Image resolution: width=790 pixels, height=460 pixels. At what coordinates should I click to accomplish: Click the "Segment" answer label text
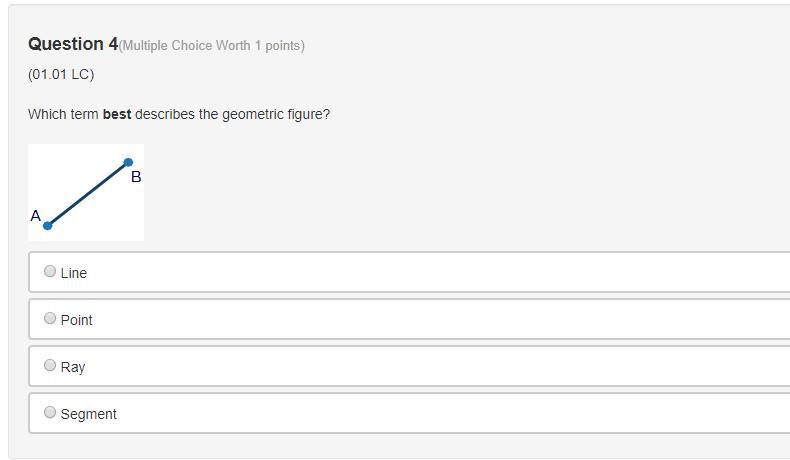tap(89, 414)
